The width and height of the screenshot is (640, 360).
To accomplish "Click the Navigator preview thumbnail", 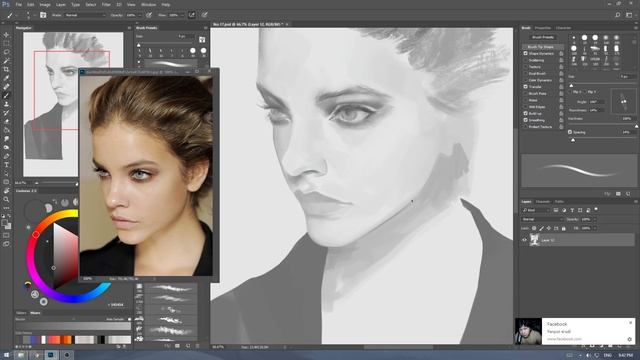I will [73, 104].
